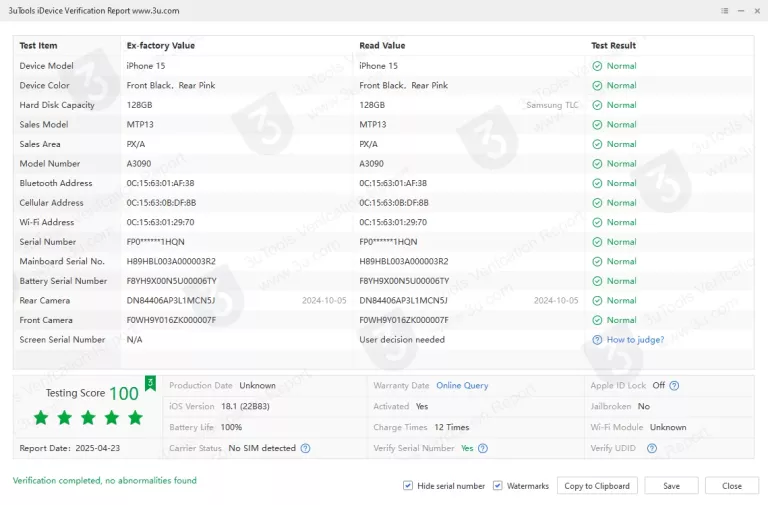
Task: Click the Verify UDID help icon
Action: (651, 448)
